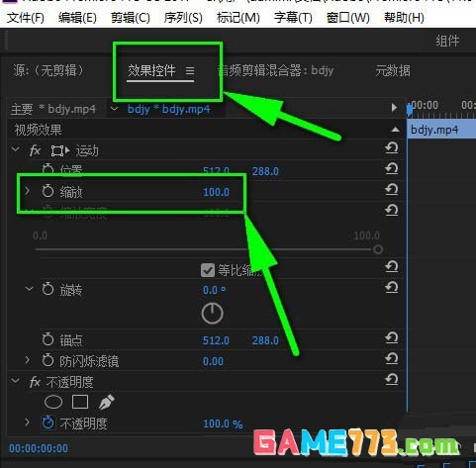Collapse the 不透明度 effect group
This screenshot has width=476, height=468.
15,381
